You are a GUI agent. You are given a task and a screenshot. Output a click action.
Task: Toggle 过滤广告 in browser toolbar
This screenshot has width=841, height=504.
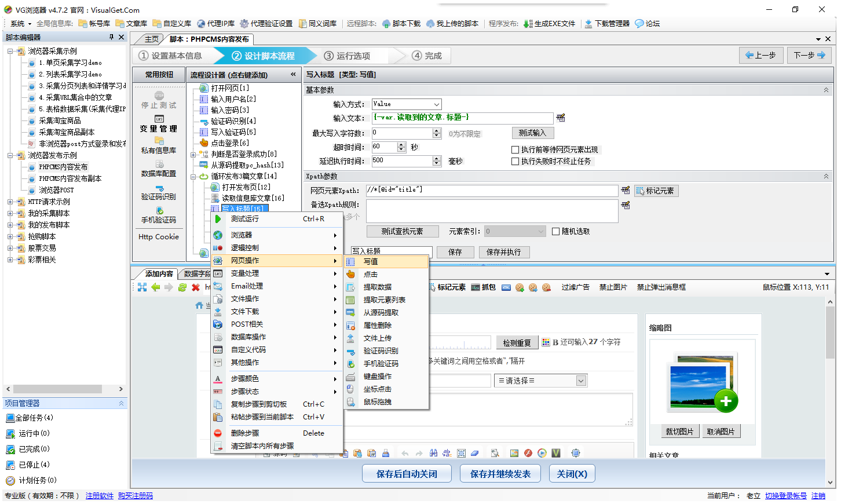[x=575, y=287]
